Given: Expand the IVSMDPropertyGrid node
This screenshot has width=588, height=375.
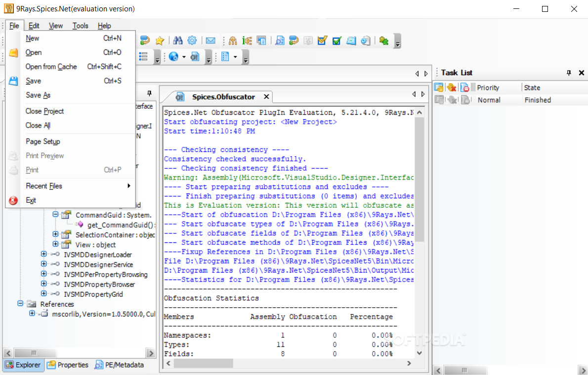Looking at the screenshot, I should [44, 293].
